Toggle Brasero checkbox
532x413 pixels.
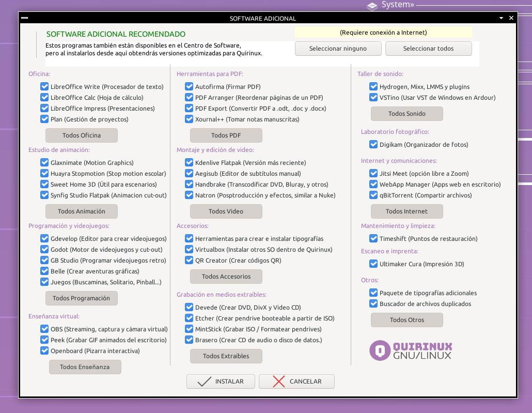[189, 340]
